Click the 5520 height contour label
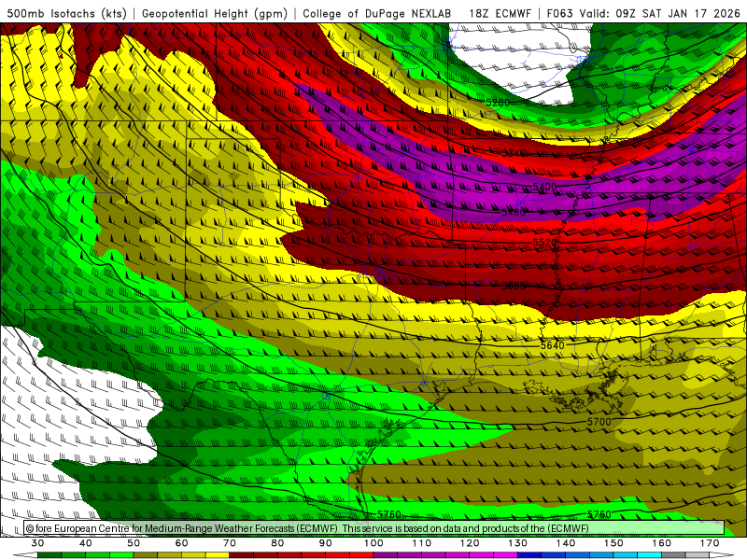747x560 pixels. click(544, 243)
